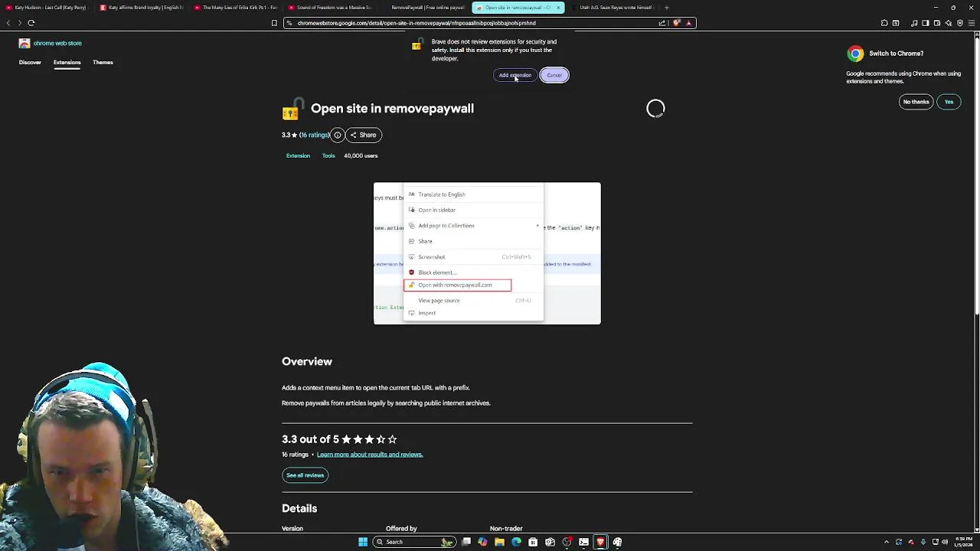Open See all reviews
Viewport: 980px width, 551px height.
click(x=305, y=475)
